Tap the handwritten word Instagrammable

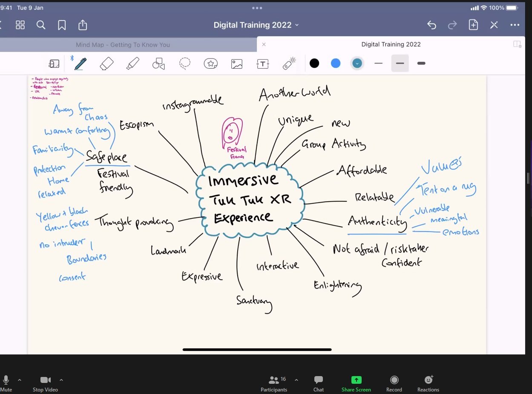coord(193,103)
